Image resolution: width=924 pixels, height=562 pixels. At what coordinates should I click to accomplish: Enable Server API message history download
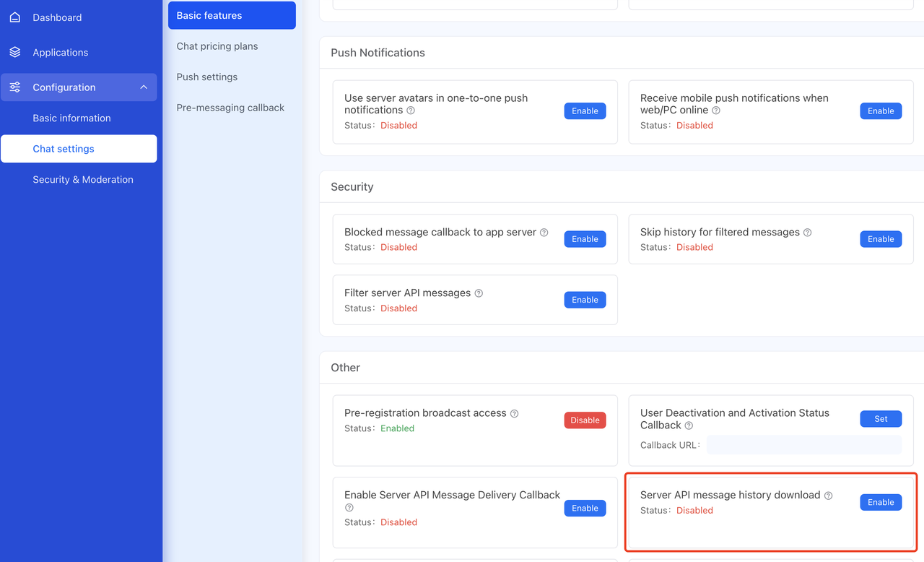[x=881, y=502]
